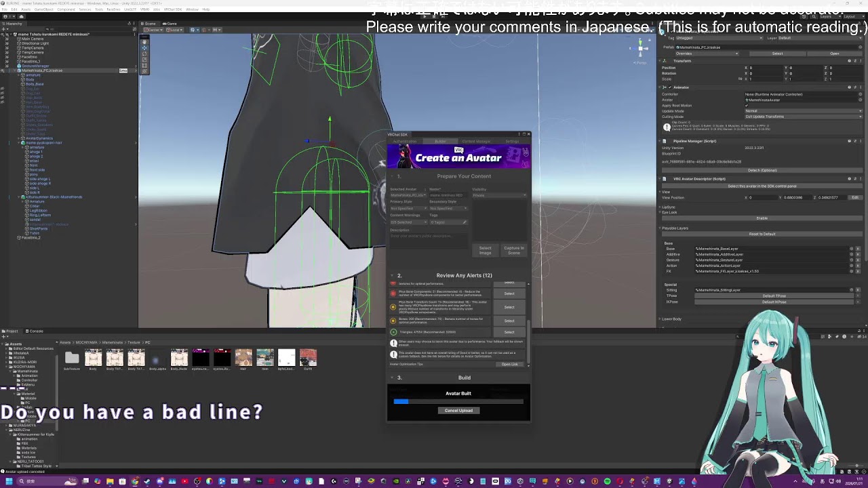Open the Pivot Center dropdown in Scene

(x=155, y=30)
